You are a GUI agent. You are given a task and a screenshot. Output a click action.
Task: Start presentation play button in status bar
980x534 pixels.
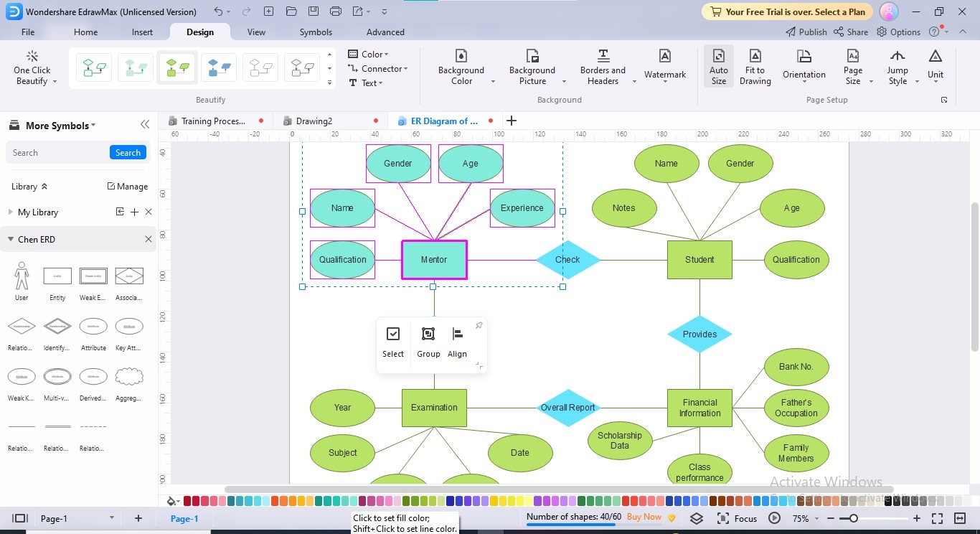[775, 518]
